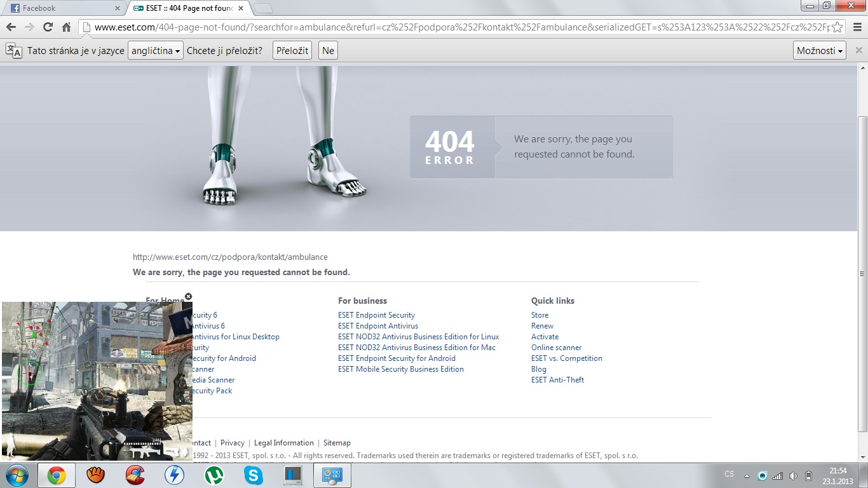This screenshot has height=488, width=868.
Task: Click the ESET eye icon in the system tray
Action: 762,475
